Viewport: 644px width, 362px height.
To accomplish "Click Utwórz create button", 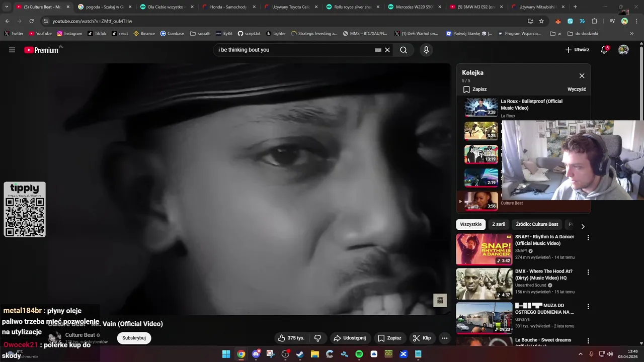I will click(x=577, y=50).
